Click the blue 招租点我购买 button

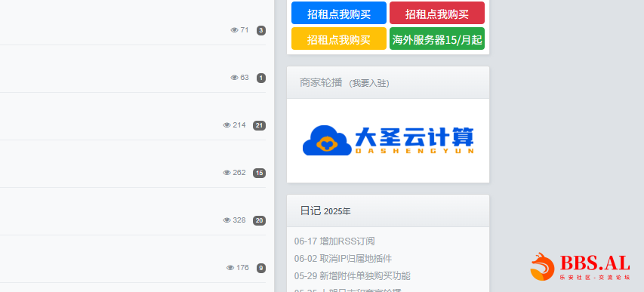click(339, 13)
